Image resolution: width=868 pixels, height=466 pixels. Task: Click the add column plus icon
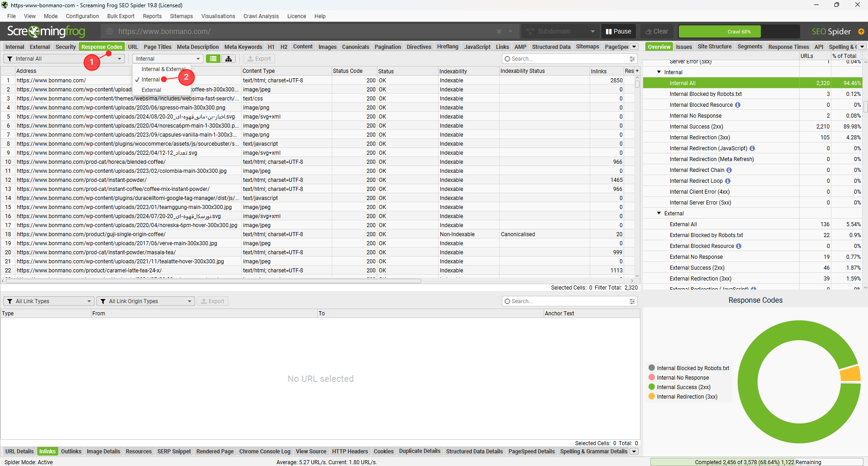pyautogui.click(x=637, y=71)
